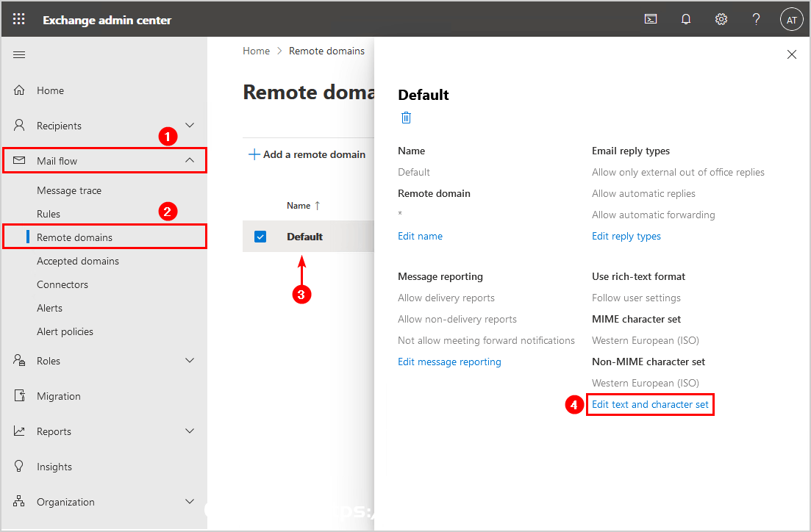Viewport: 811px width, 532px height.
Task: Click the 'Allow non-delivery reports' text
Action: [x=457, y=319]
